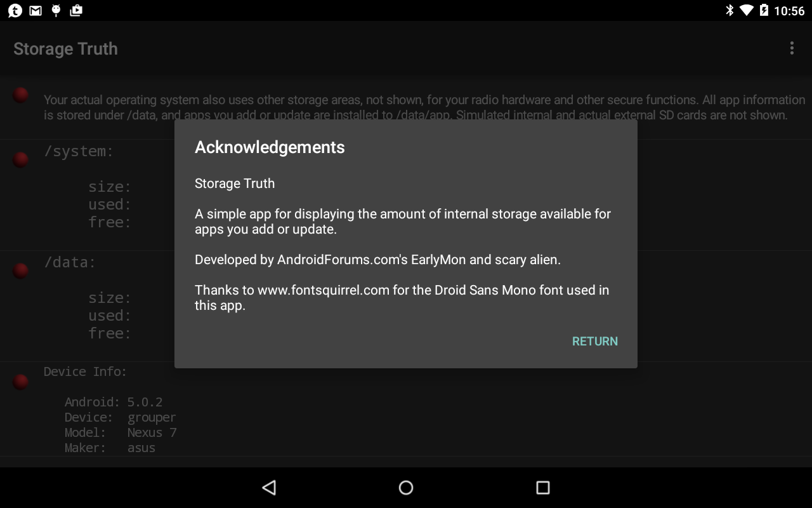Tap the Acknowledgements dialog title
The image size is (812, 508).
click(270, 147)
